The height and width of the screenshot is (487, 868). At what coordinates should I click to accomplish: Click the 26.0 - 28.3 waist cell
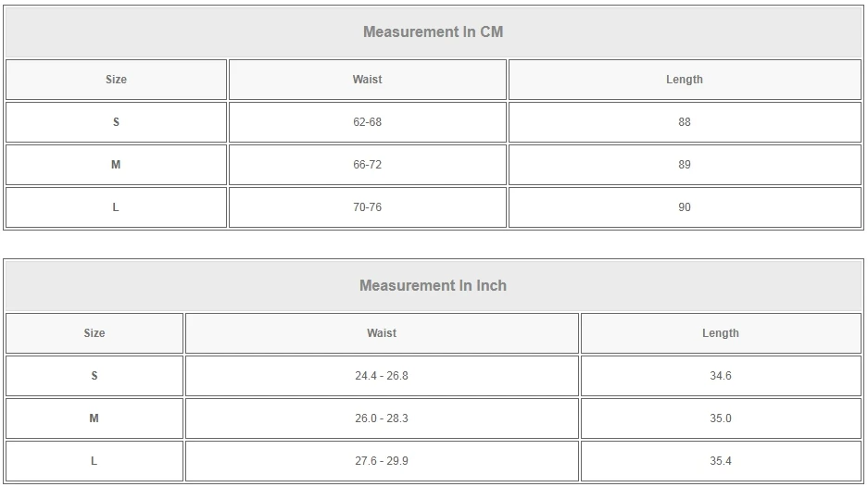(381, 418)
